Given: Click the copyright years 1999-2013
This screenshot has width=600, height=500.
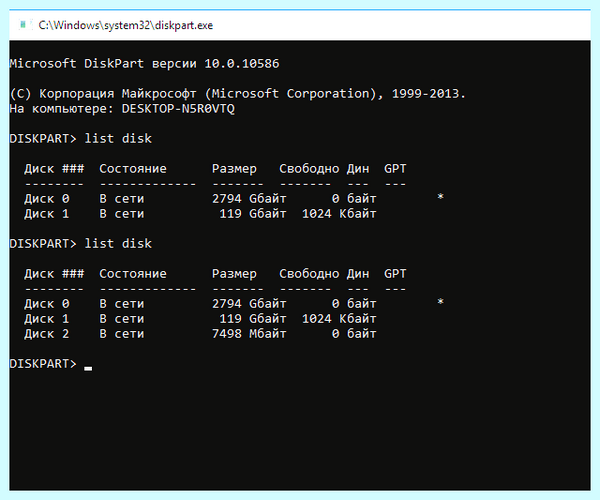Looking at the screenshot, I should (x=425, y=93).
